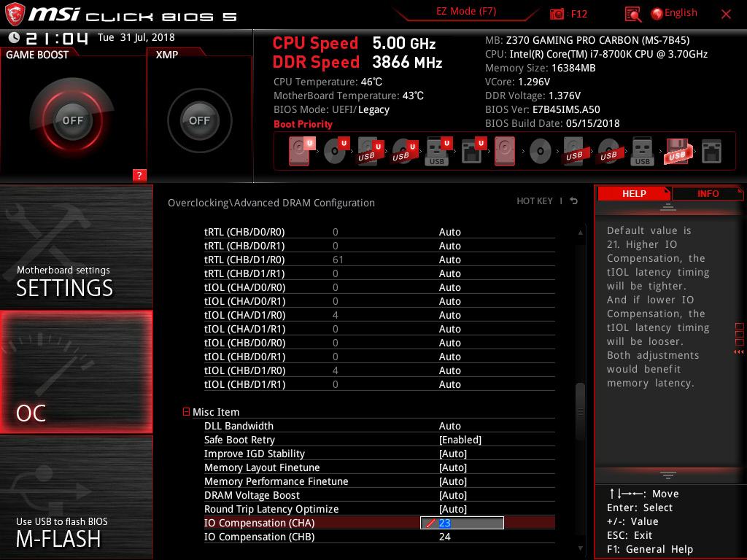Select the UEFI hard disk boot device icon

pos(302,151)
